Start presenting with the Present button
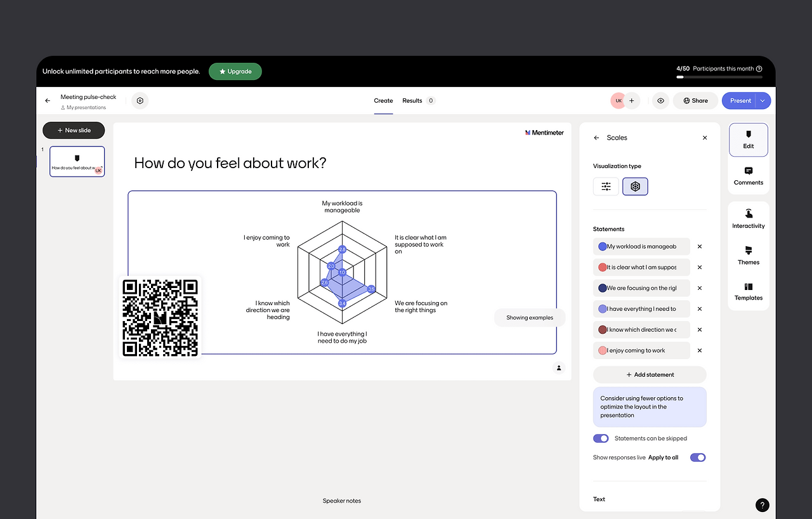 [740, 101]
